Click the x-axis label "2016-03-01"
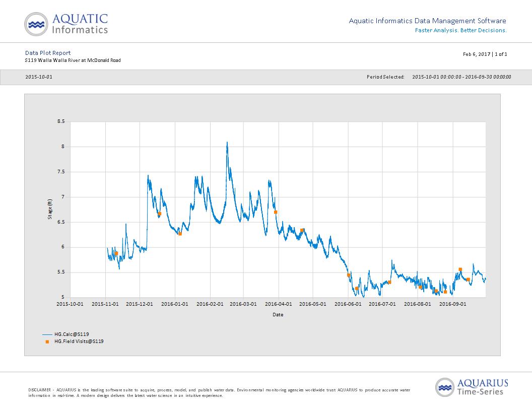This screenshot has height=411, width=532. point(243,304)
